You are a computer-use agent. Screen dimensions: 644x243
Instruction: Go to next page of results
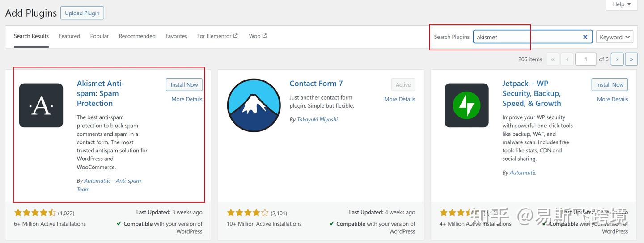point(617,59)
